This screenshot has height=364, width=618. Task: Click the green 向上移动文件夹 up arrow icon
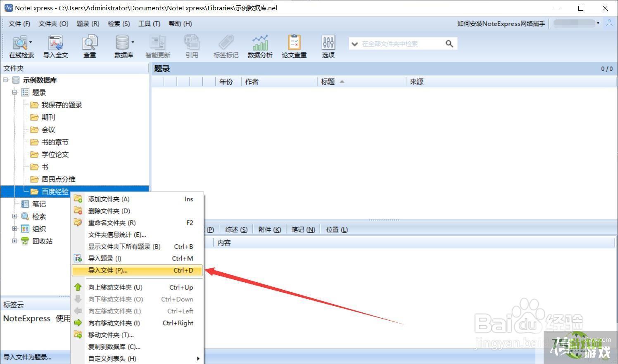pos(78,287)
